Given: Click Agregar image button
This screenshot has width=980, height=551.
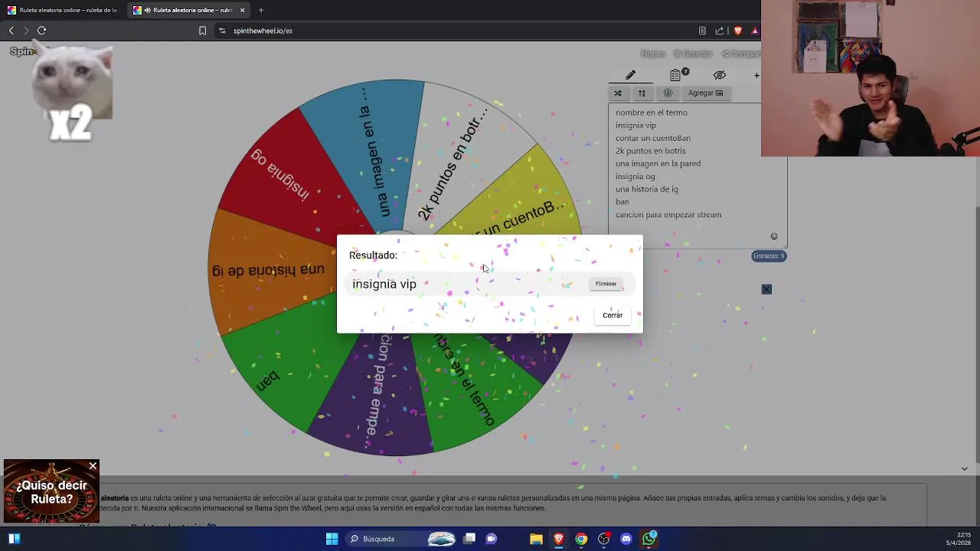Looking at the screenshot, I should coord(705,93).
